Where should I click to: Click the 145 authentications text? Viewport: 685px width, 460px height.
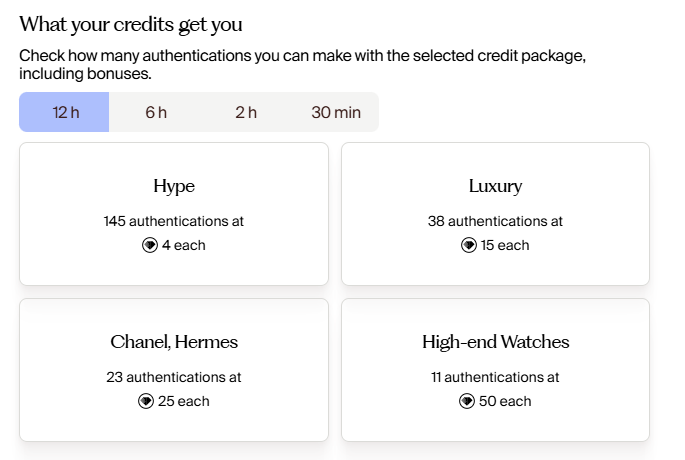pyautogui.click(x=174, y=221)
